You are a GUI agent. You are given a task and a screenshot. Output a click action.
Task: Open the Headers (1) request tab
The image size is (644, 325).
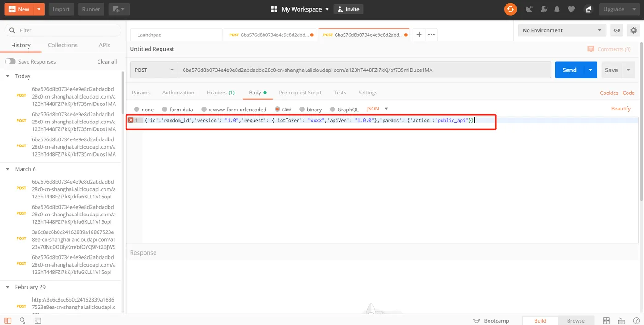point(221,93)
